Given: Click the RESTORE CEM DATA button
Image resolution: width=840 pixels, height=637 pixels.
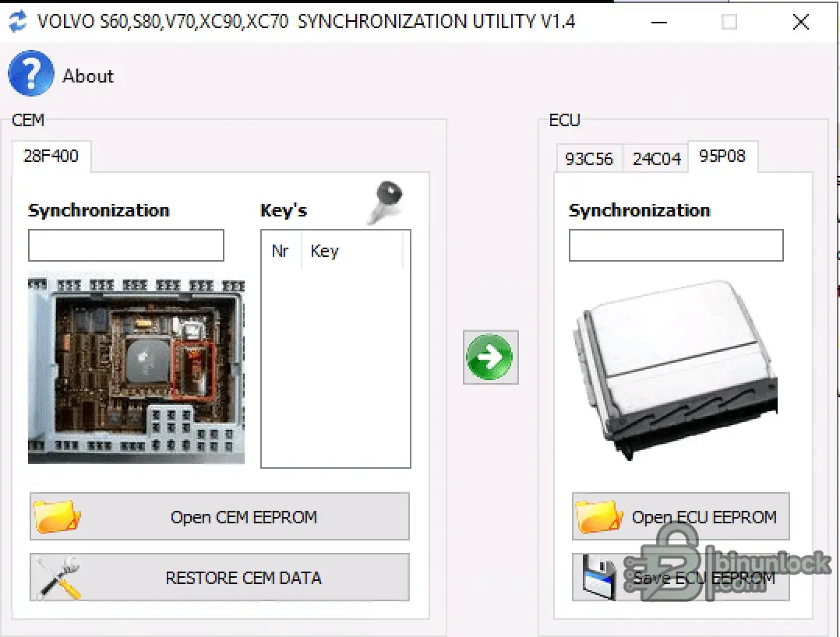Looking at the screenshot, I should coord(220,578).
